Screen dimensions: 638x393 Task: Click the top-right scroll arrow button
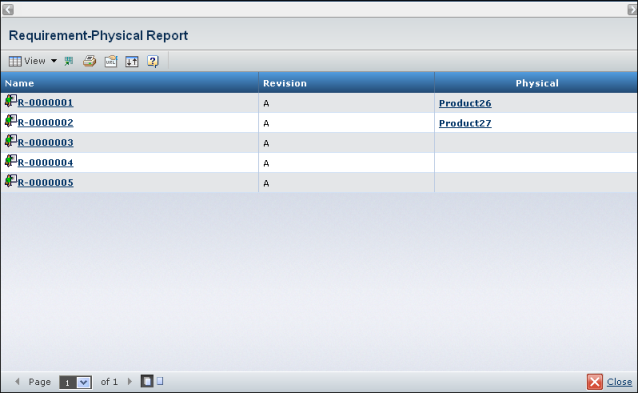(x=632, y=9)
